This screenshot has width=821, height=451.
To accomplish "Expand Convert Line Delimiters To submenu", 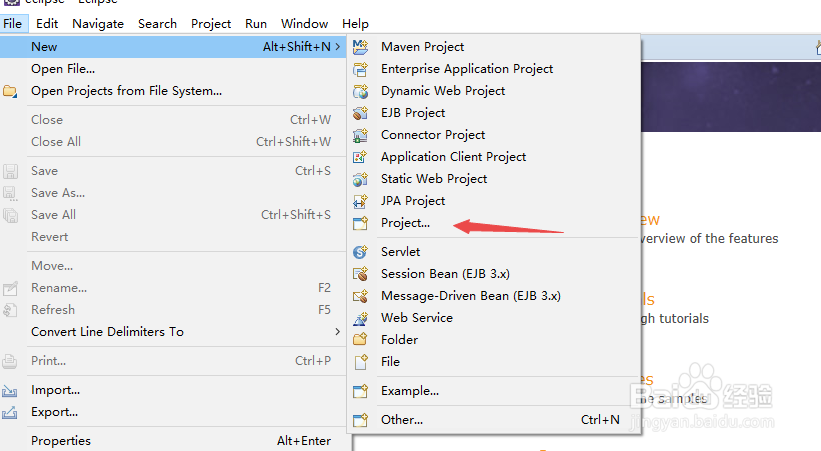I will (338, 332).
